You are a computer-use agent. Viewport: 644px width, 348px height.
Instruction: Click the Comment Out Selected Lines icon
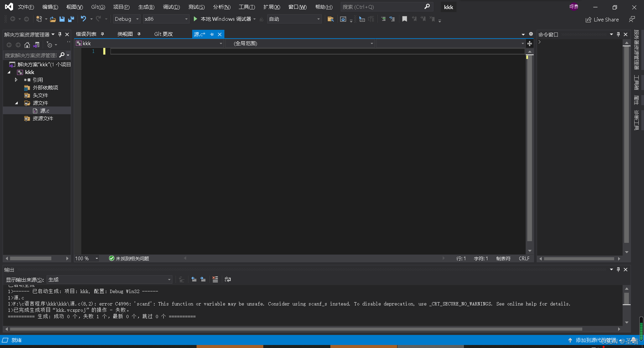tap(383, 19)
